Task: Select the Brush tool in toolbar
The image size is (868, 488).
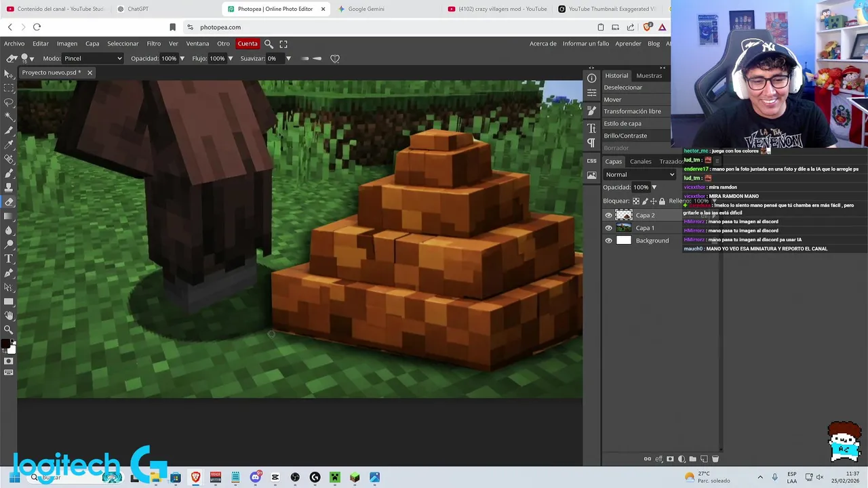Action: [8, 174]
